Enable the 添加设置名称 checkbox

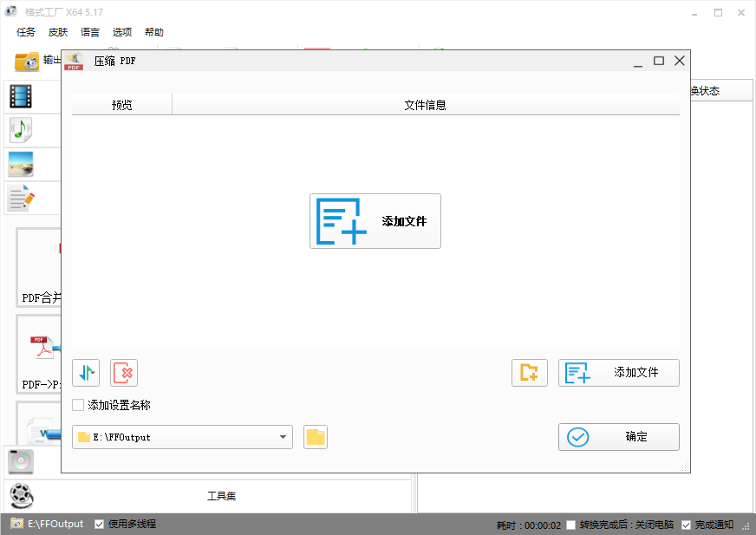[77, 405]
